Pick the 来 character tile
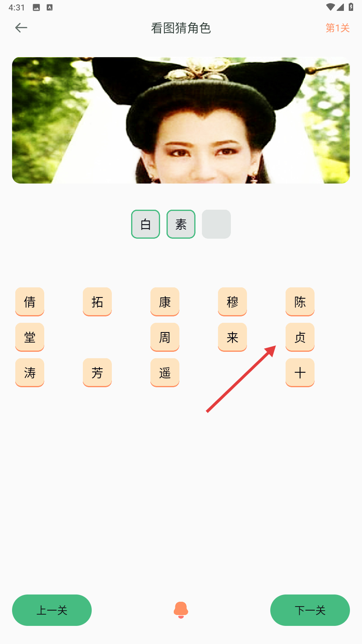 coord(232,337)
